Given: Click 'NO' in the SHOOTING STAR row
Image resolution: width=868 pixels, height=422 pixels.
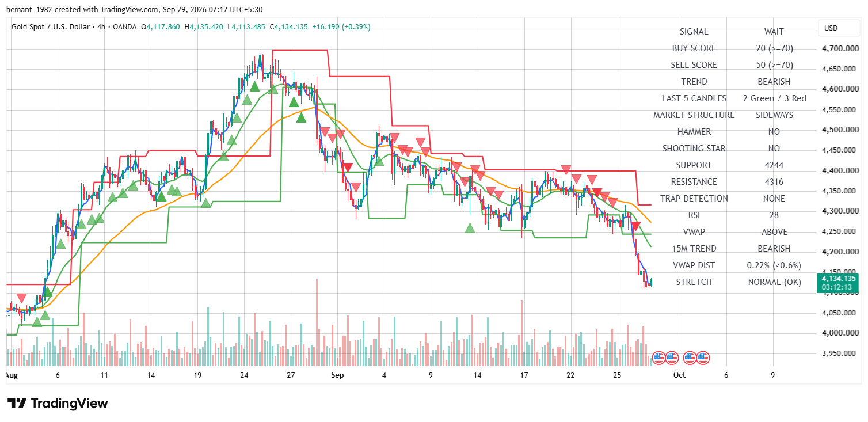Looking at the screenshot, I should (774, 149).
